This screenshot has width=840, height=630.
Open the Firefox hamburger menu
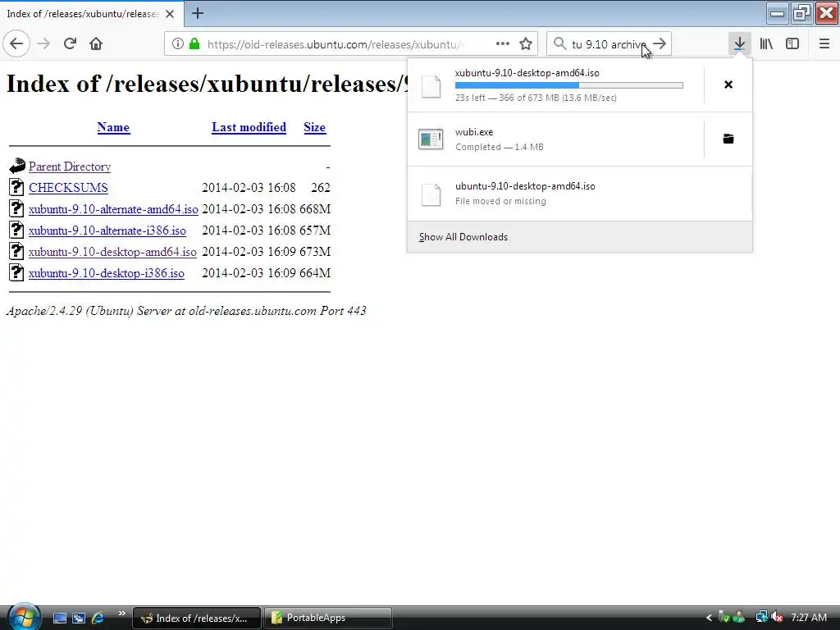(x=824, y=44)
